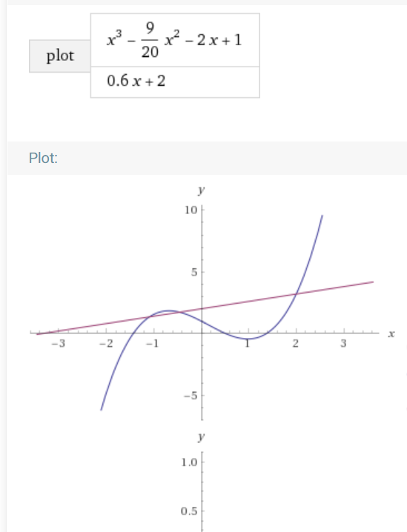Click the tick label −3 on the x-axis
This screenshot has height=532, width=407.
pyautogui.click(x=58, y=344)
